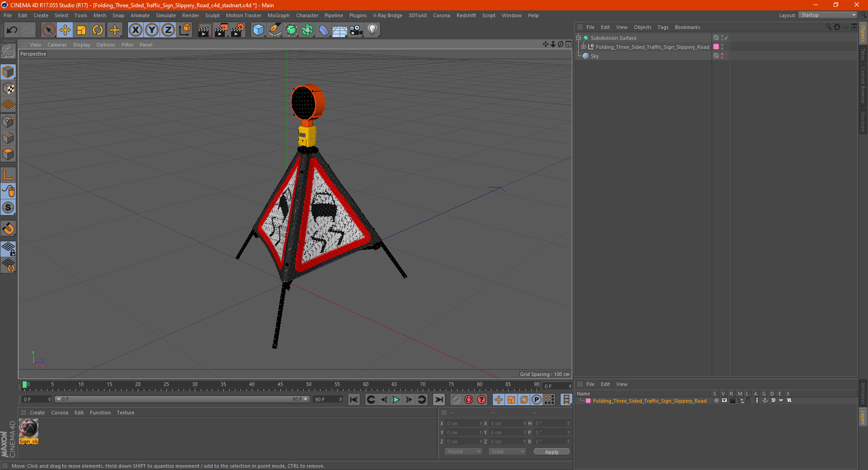Switch to the Content Browser side tab
The image size is (868, 470).
click(863, 85)
